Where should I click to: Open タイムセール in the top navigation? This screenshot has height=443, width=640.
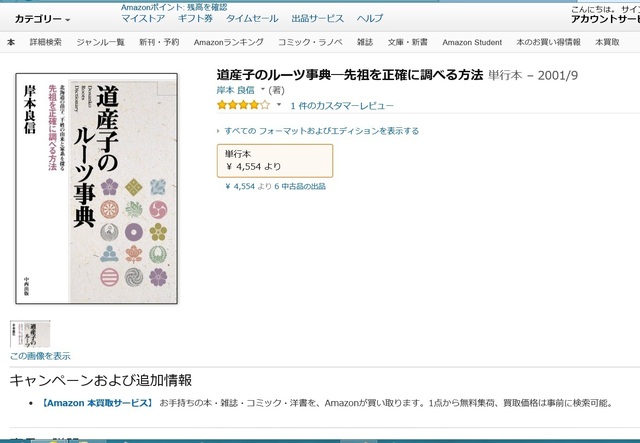(252, 18)
